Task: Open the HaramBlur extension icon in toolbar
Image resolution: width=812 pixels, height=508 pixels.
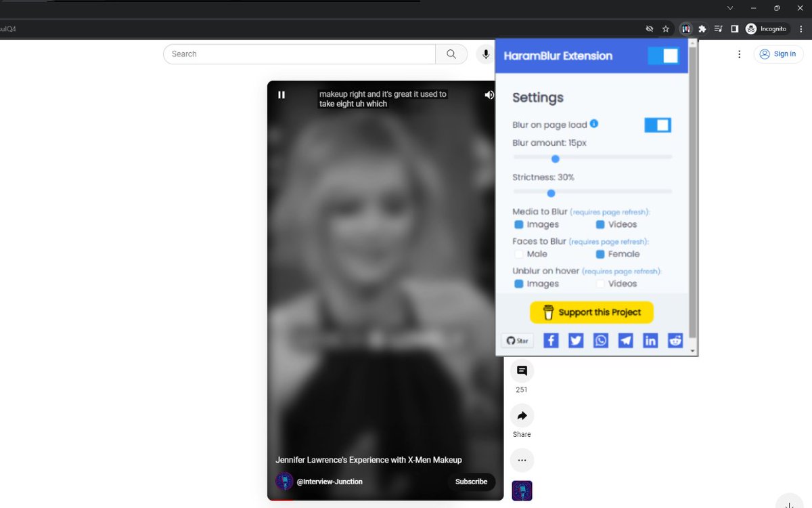Action: coord(686,29)
